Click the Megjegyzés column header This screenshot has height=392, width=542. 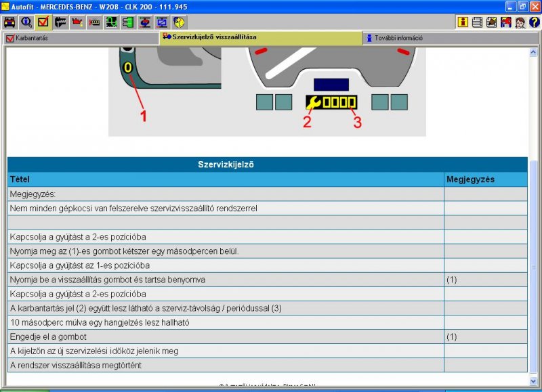click(486, 179)
